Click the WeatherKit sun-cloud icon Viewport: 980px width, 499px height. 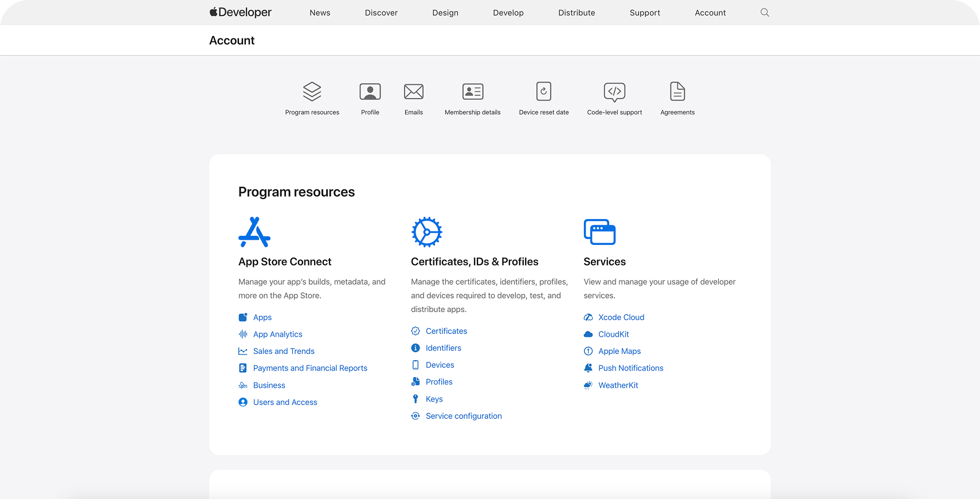click(x=588, y=385)
